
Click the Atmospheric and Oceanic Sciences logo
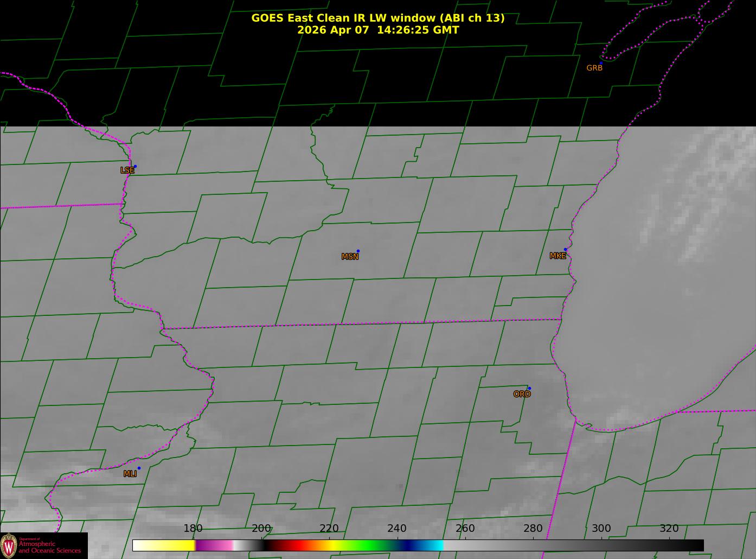[43, 545]
